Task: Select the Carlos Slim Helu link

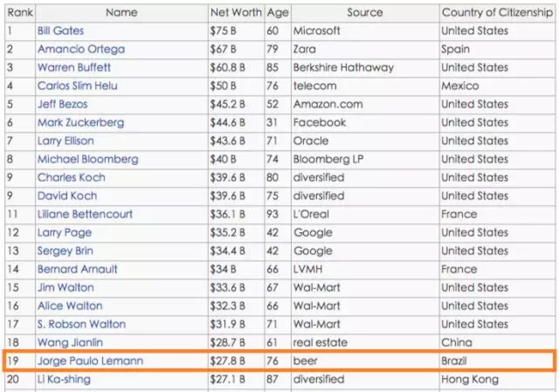Action: pos(77,86)
